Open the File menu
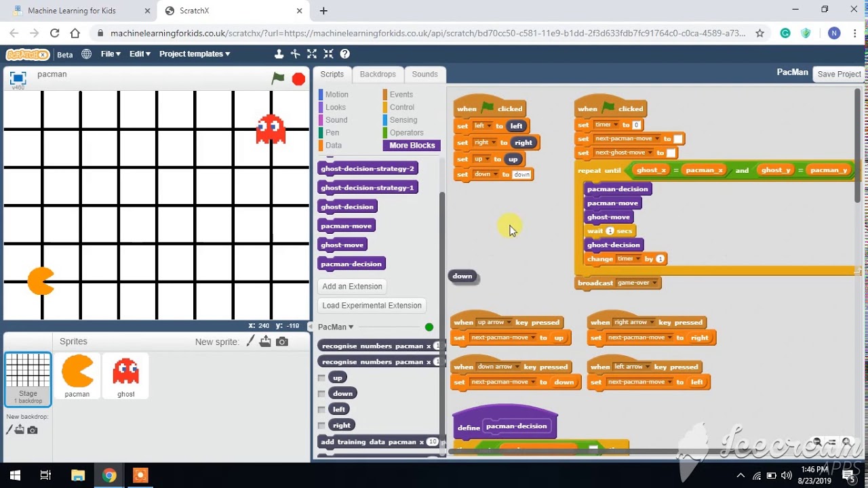Screen dimensions: 868x488 (x=111, y=54)
